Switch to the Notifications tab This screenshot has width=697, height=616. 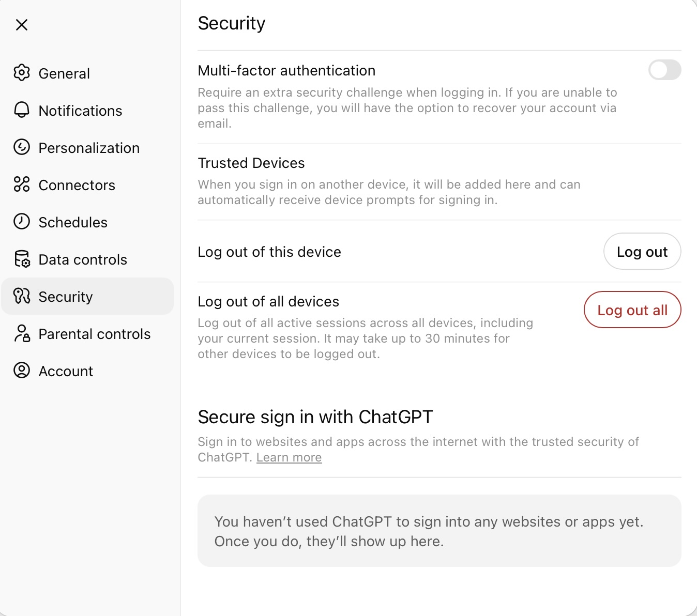click(x=80, y=111)
